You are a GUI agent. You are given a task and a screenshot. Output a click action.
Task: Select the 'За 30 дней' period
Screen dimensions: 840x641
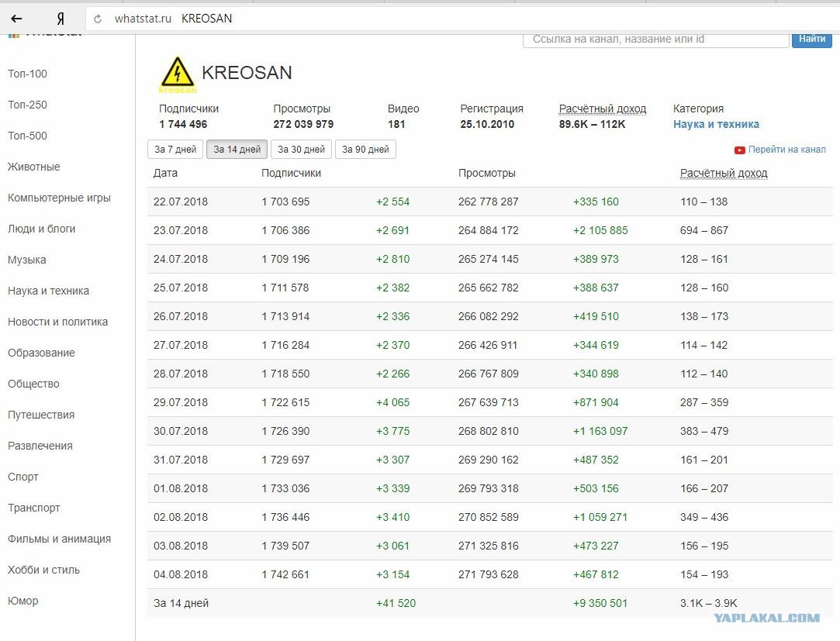[301, 150]
